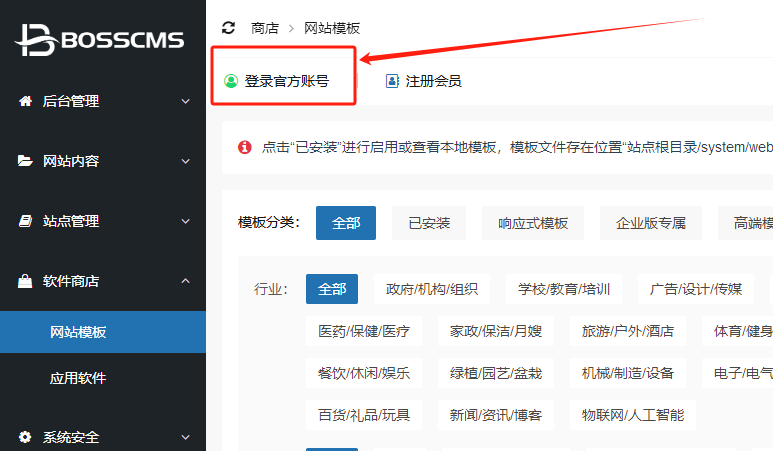This screenshot has height=451, width=773.
Task: Click the BOSSCMS logo
Action: pyautogui.click(x=100, y=39)
